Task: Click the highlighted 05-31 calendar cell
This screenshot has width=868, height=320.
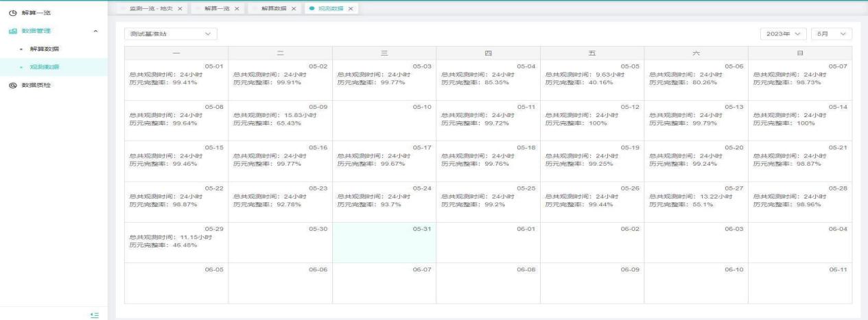Action: coord(384,242)
